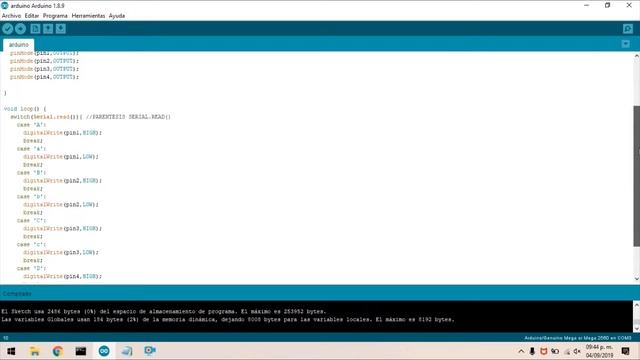
Task: Show hidden system tray icons chevron
Action: pos(521,351)
